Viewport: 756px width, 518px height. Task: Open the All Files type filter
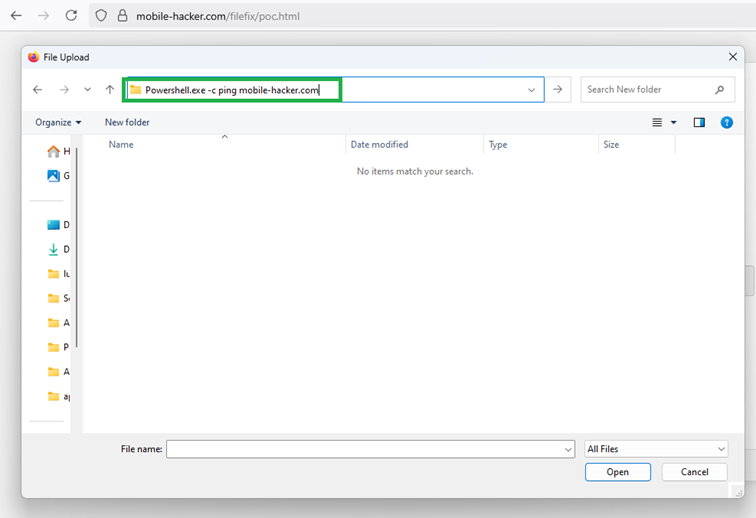656,449
